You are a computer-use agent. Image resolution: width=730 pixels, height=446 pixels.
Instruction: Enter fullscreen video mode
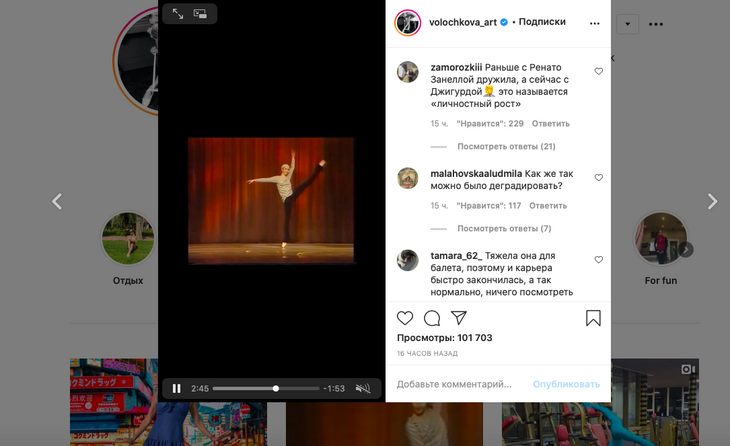point(177,14)
